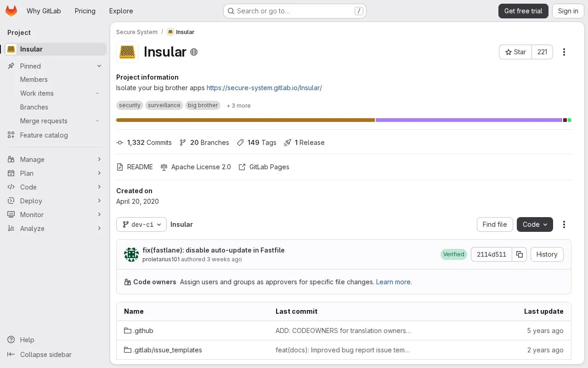Open commit fix(fastlane) disable auto-update
Image resolution: width=588 pixels, height=368 pixels.
click(214, 250)
